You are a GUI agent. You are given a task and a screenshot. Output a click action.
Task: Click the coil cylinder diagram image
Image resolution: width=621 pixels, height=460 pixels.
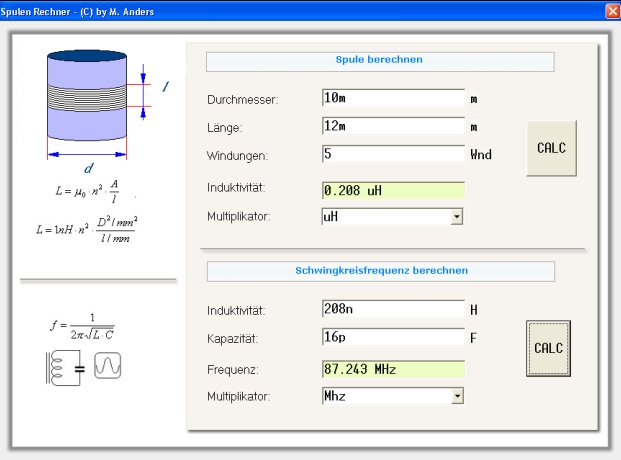[87, 95]
